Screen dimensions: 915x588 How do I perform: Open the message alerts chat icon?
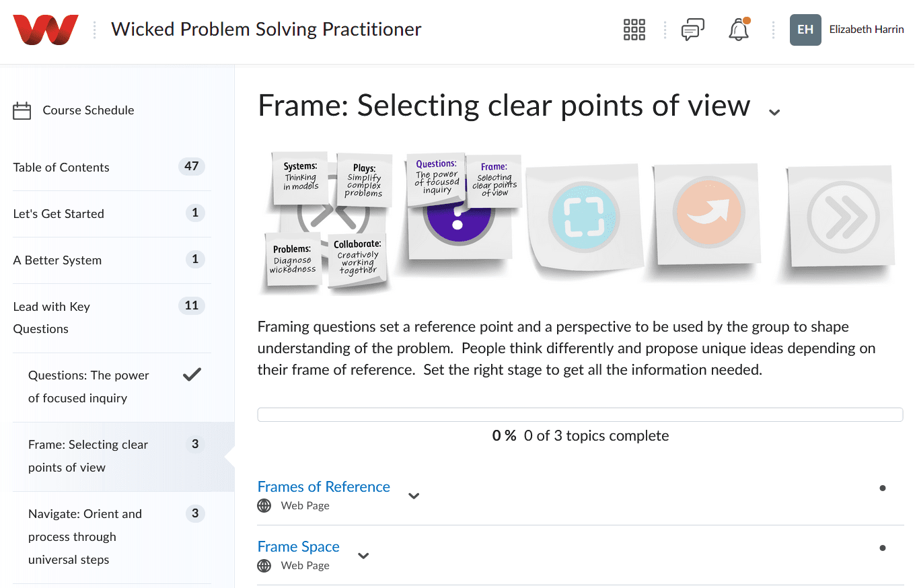693,30
